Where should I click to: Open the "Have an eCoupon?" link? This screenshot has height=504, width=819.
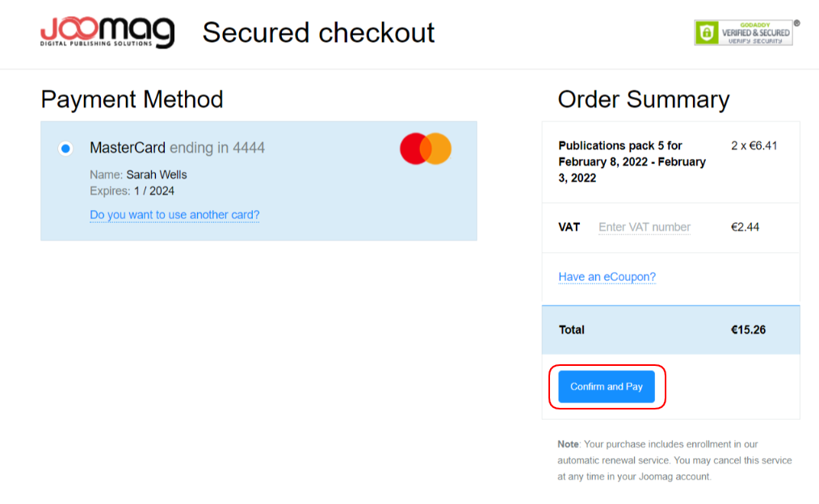click(607, 277)
